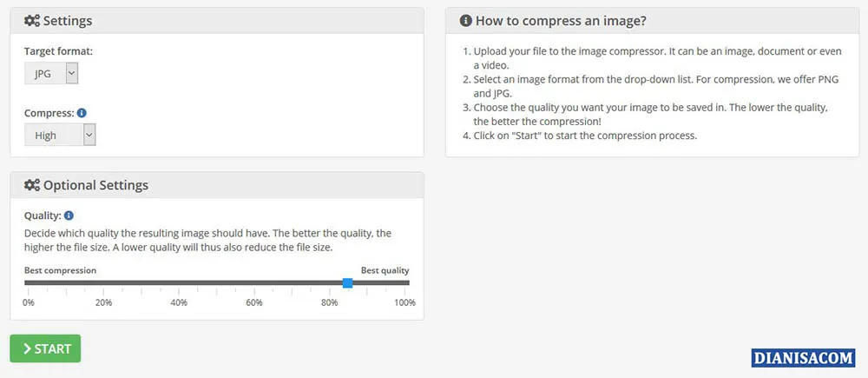Expand the Compress level dropdown showing High
The height and width of the screenshot is (378, 868).
tap(60, 135)
